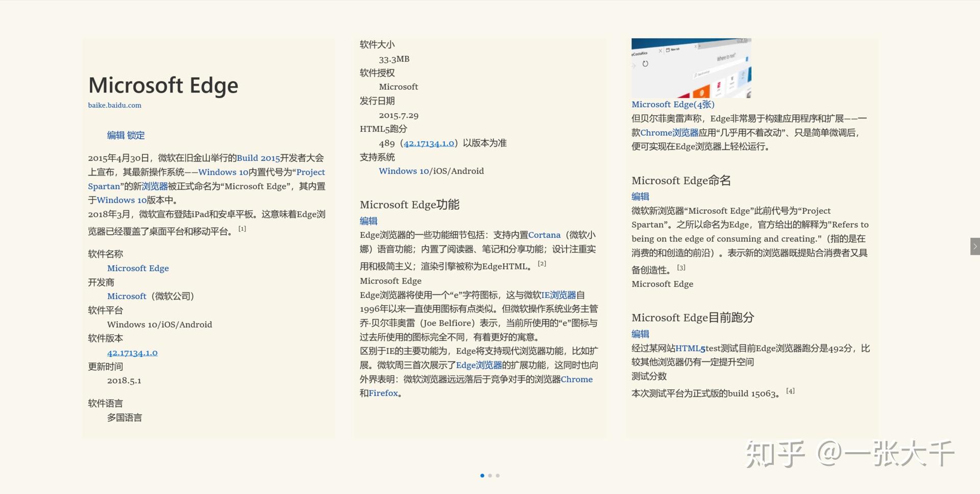The image size is (980, 494).
Task: Click the next page arrow on right edge
Action: point(975,246)
